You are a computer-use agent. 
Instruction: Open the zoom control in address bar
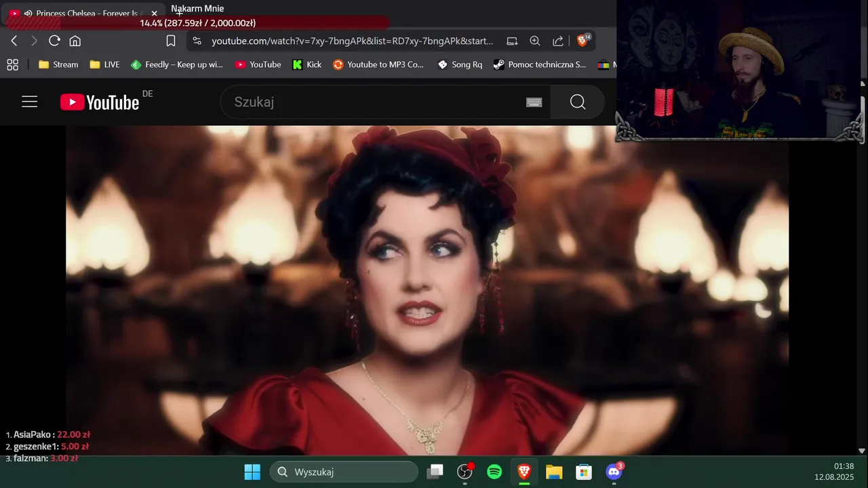535,41
